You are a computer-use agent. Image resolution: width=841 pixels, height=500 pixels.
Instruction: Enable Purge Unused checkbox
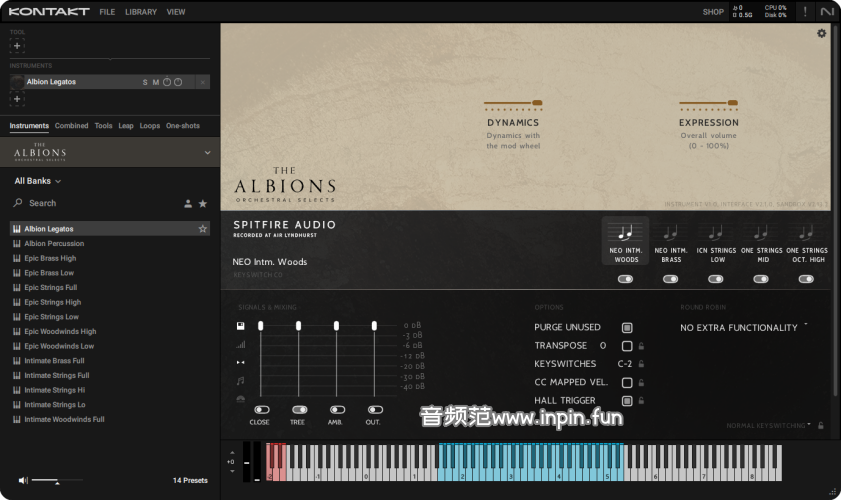627,328
